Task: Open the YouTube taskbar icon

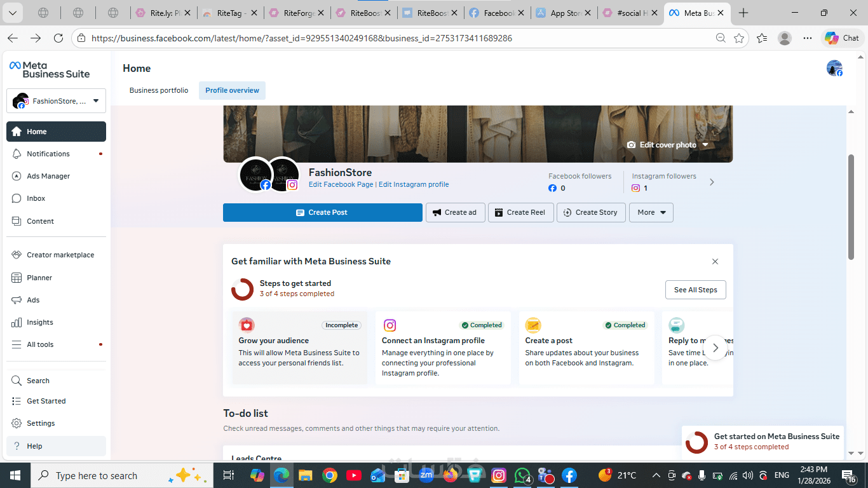Action: [x=353, y=475]
